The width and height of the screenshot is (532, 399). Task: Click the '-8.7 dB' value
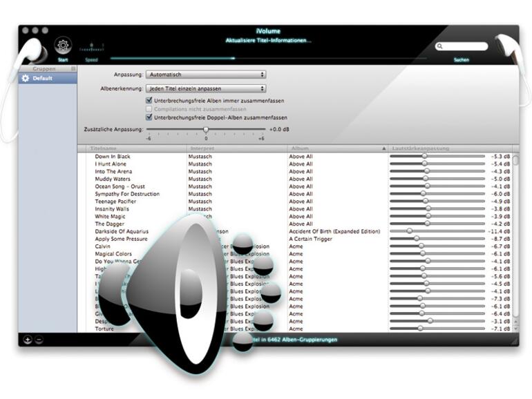click(x=500, y=239)
